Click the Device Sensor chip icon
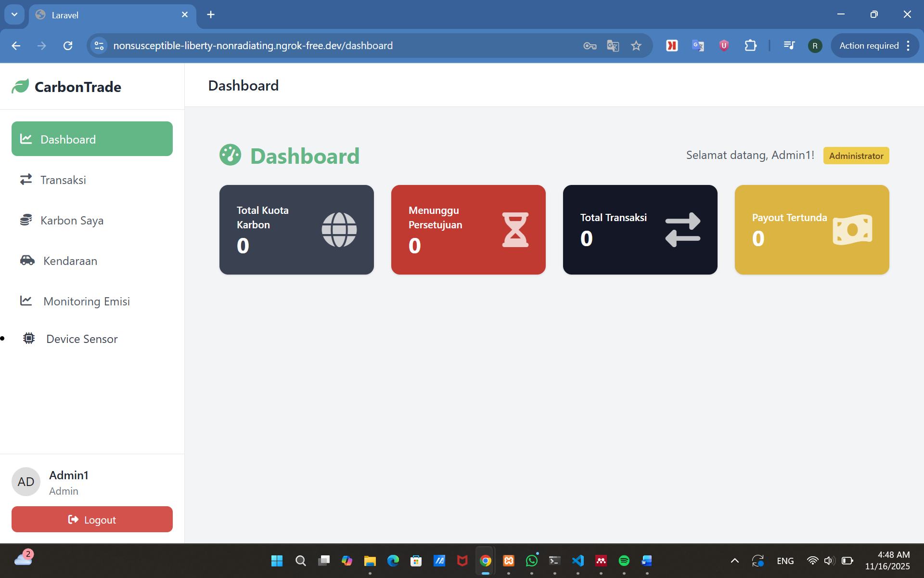Image resolution: width=924 pixels, height=578 pixels. coord(29,339)
